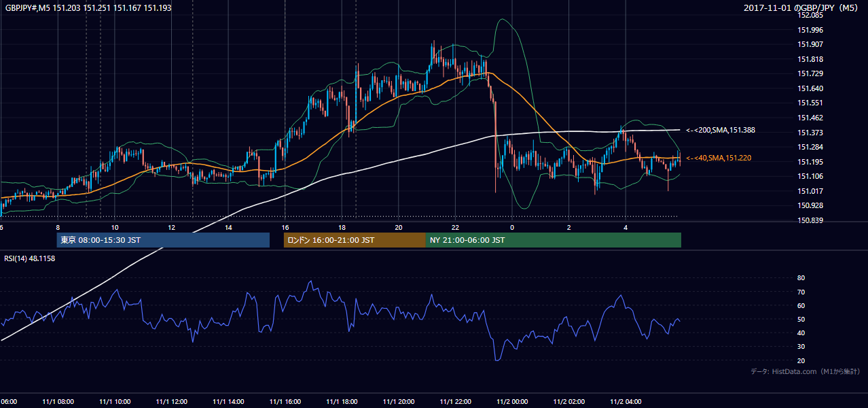Click the 151.907 price axis label

tap(811, 45)
